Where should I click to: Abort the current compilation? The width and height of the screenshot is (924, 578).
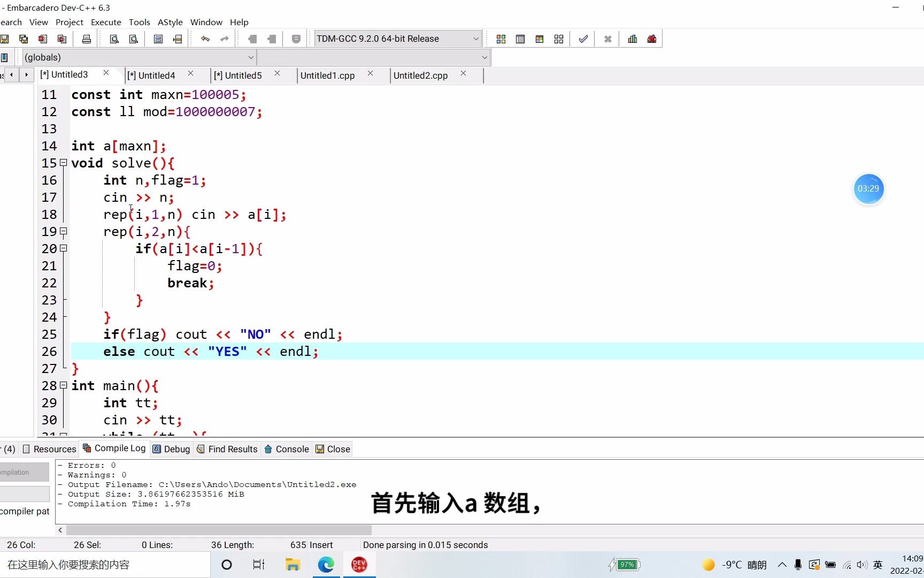tap(607, 39)
